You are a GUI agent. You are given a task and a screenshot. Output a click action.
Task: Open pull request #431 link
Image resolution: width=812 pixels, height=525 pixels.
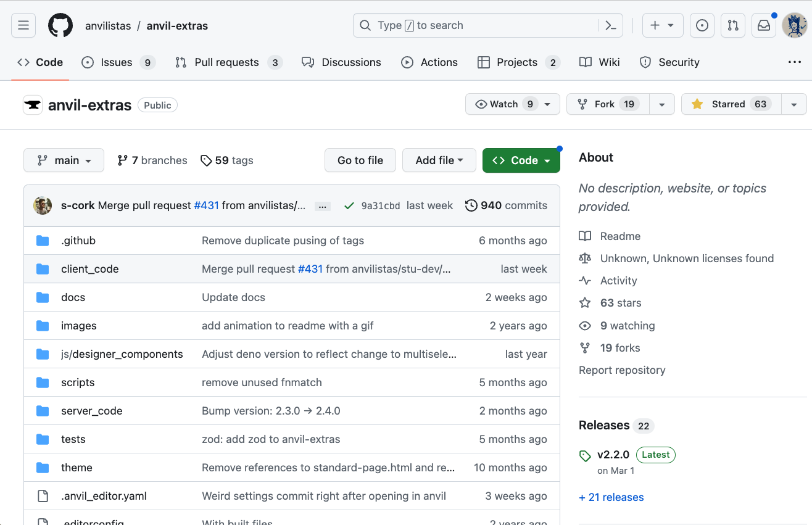207,205
